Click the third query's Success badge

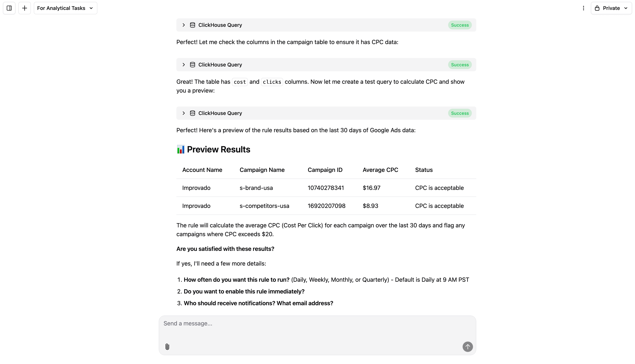460,113
